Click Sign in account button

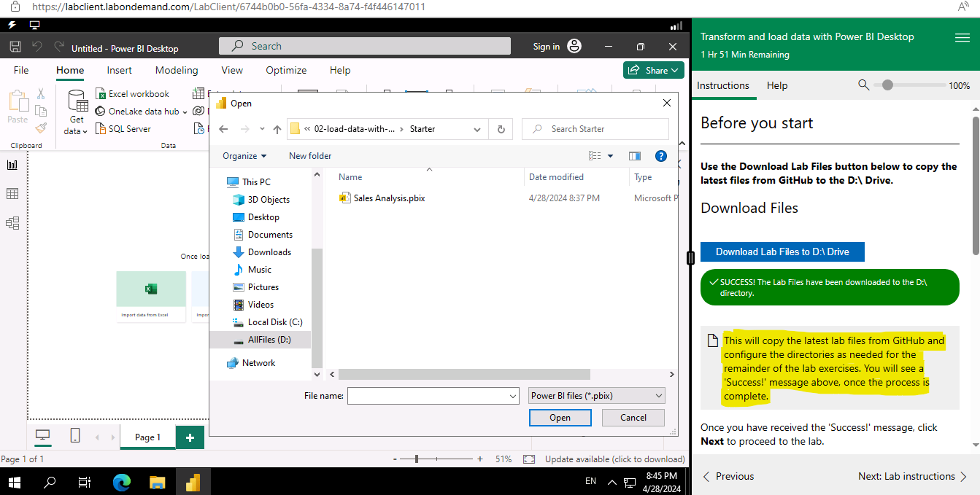pos(557,47)
